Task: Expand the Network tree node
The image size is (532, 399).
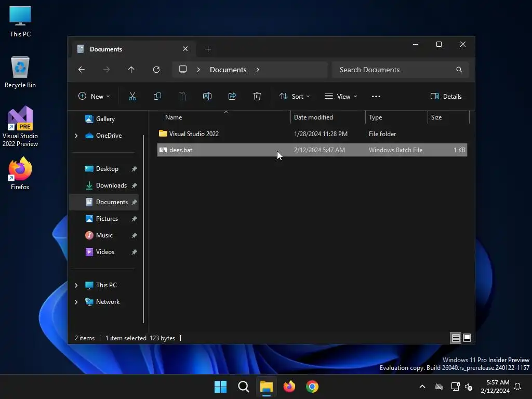Action: tap(76, 302)
